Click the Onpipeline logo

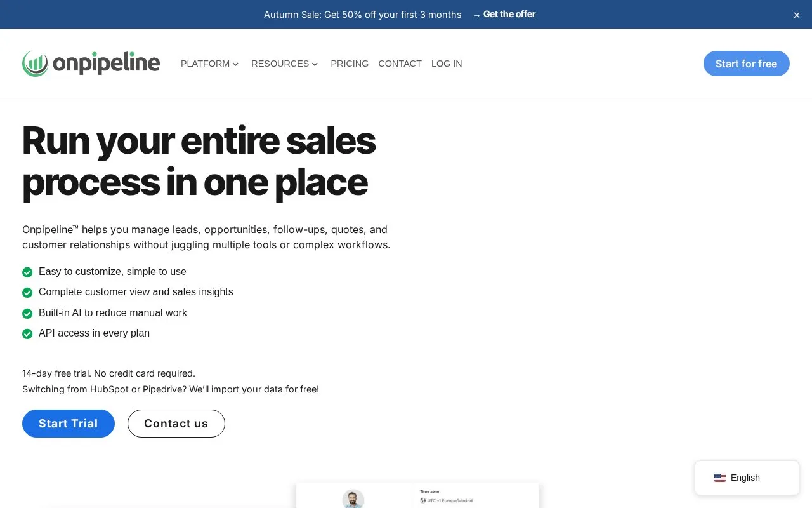[x=91, y=63]
